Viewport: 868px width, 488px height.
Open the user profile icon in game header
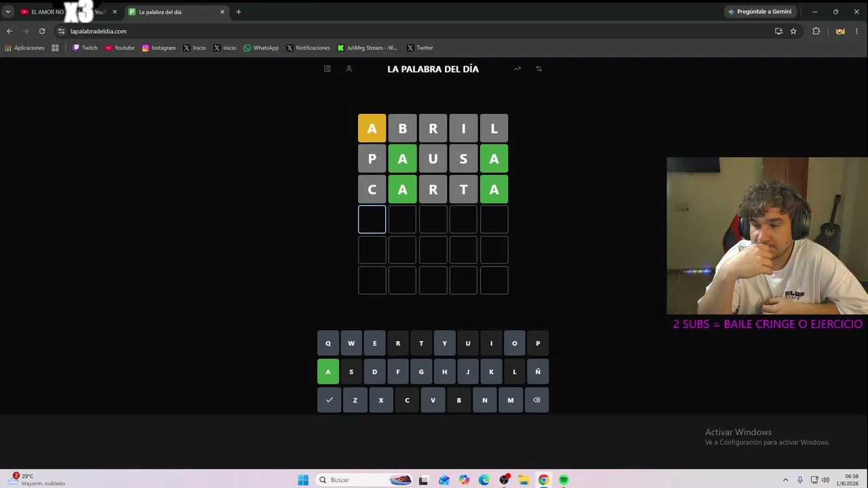point(349,68)
